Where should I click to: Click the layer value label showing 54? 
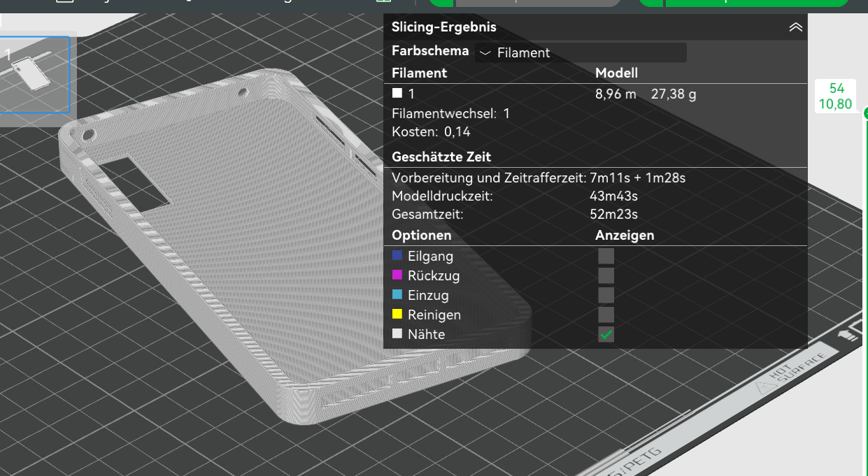click(x=836, y=89)
